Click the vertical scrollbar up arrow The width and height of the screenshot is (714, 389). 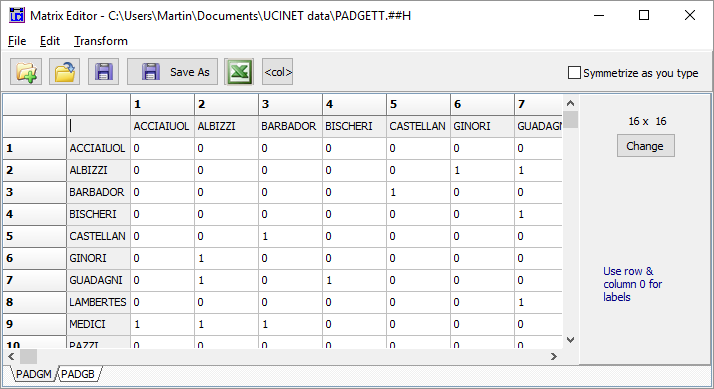click(571, 103)
